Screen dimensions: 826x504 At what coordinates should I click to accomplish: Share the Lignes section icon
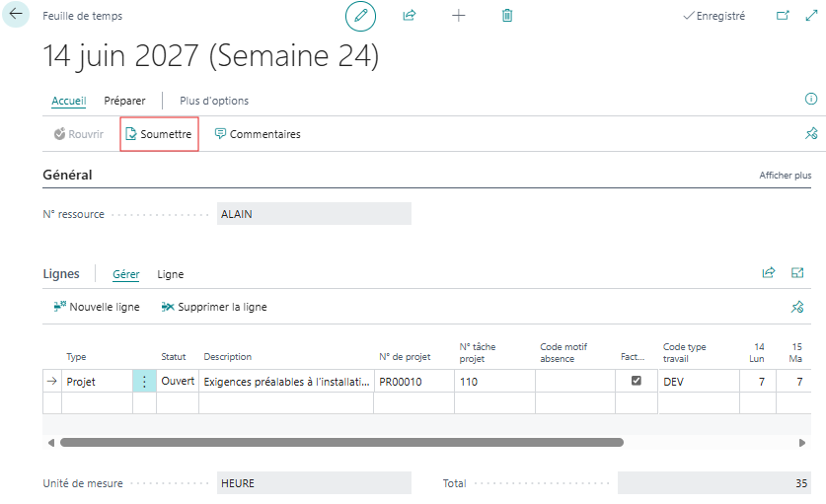769,272
